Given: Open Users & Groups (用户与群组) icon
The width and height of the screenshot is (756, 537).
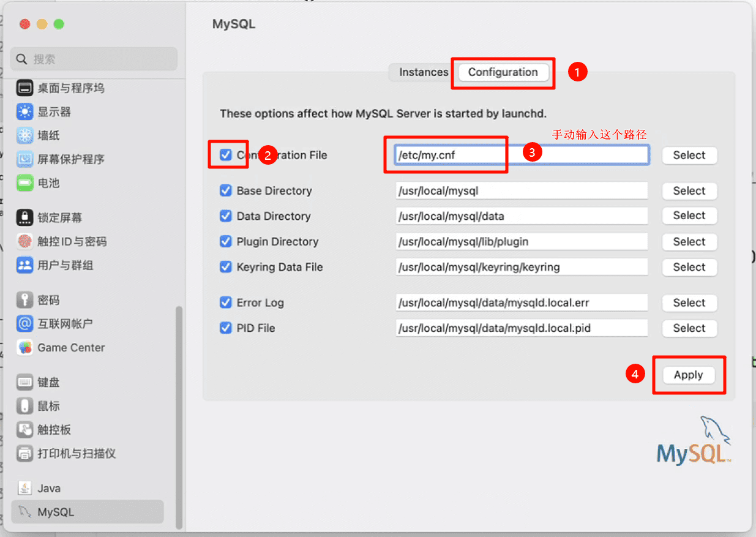Looking at the screenshot, I should click(24, 265).
